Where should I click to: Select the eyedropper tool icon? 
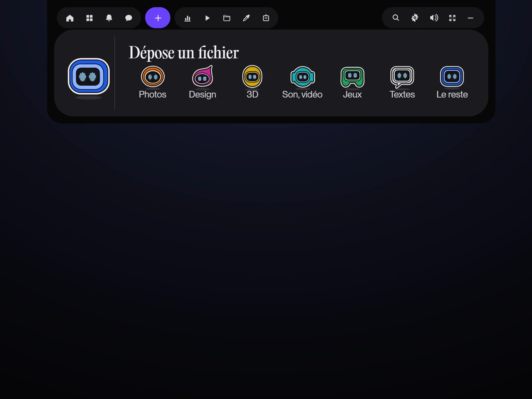[246, 18]
